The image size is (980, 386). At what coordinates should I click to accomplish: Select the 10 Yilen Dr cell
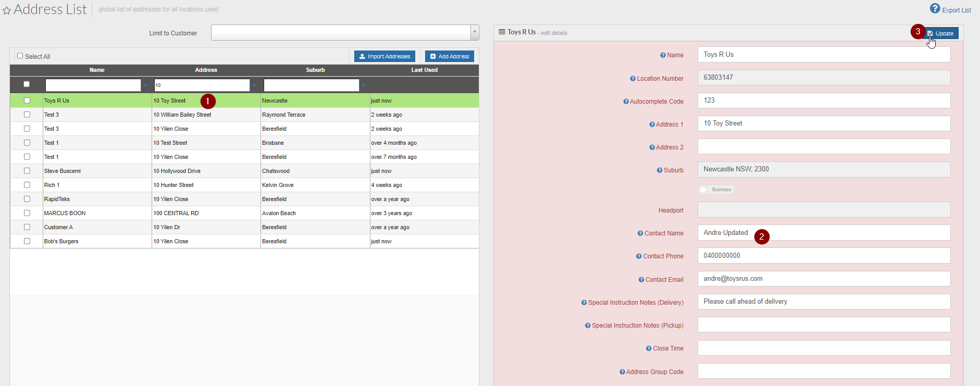tap(206, 227)
